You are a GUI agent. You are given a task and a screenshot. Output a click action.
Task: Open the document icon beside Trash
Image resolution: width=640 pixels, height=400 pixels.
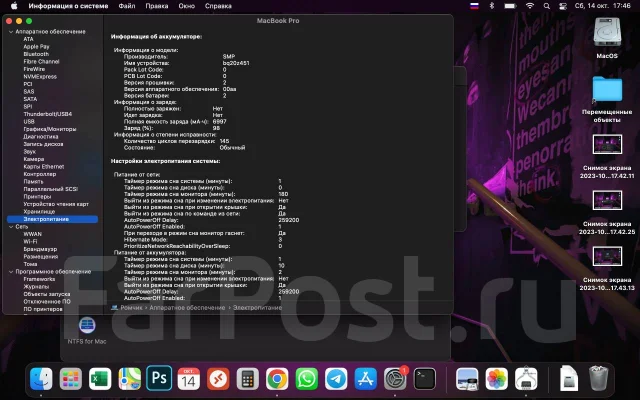click(569, 378)
